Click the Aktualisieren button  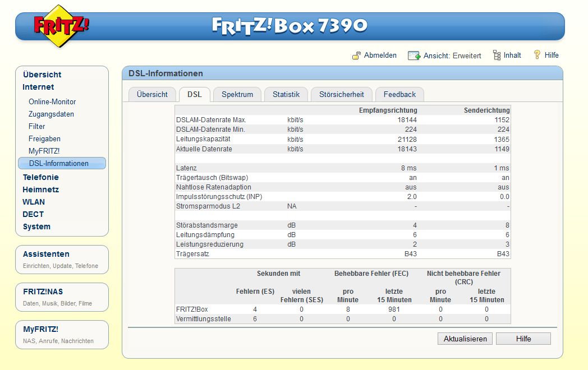pyautogui.click(x=465, y=339)
